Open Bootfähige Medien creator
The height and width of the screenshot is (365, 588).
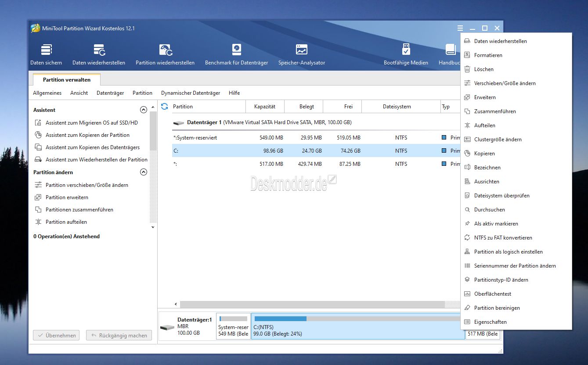pyautogui.click(x=406, y=54)
